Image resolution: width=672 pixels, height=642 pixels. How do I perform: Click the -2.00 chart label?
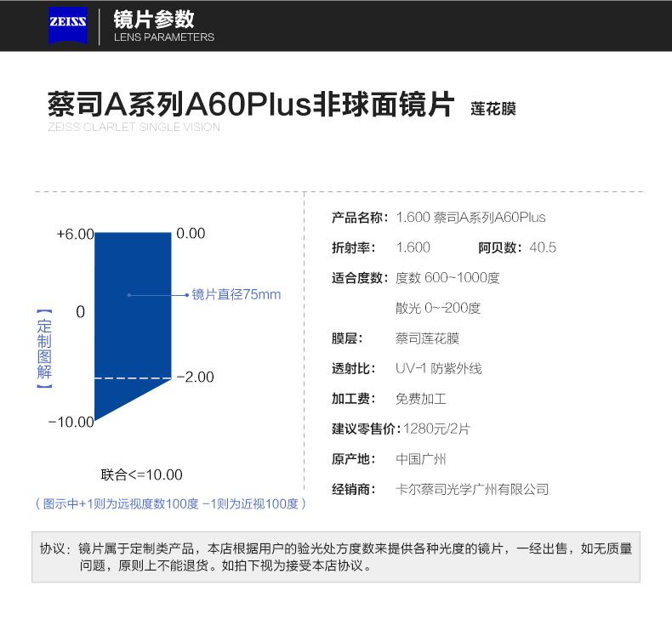(x=195, y=377)
